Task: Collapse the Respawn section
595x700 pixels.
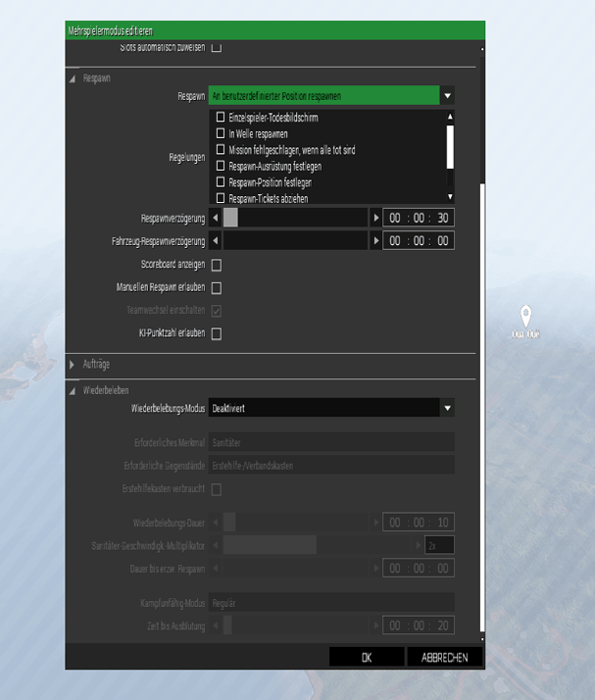Action: [x=73, y=76]
